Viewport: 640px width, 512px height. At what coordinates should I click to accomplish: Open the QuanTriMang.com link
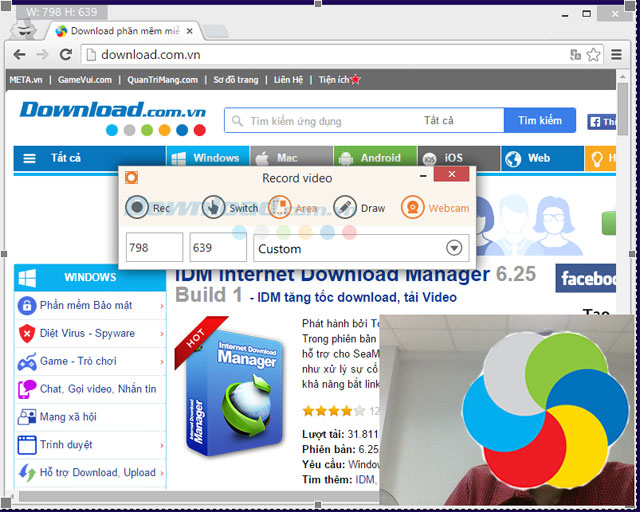[x=162, y=80]
